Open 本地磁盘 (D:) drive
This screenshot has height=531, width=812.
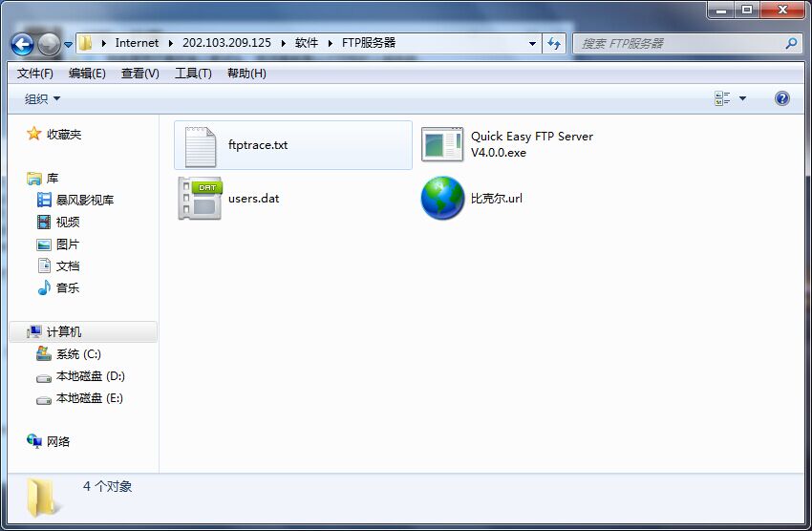[x=90, y=376]
